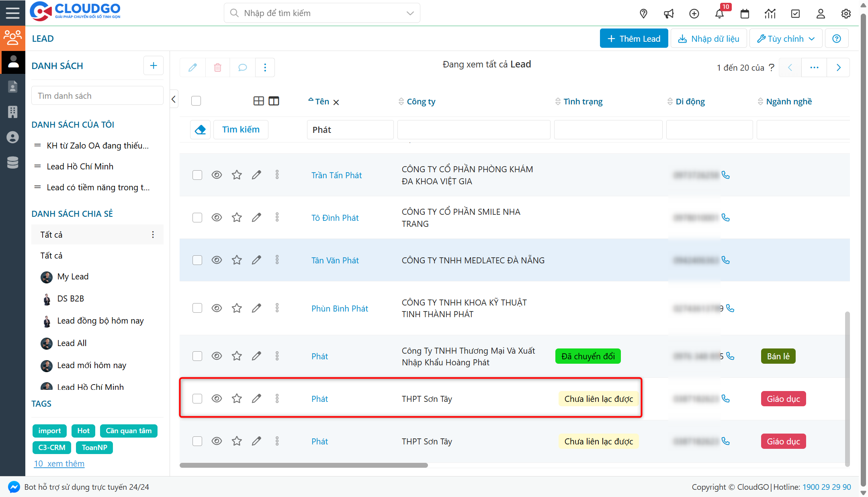Click the horizontal table scrollbar
The height and width of the screenshot is (497, 868).
click(x=303, y=465)
